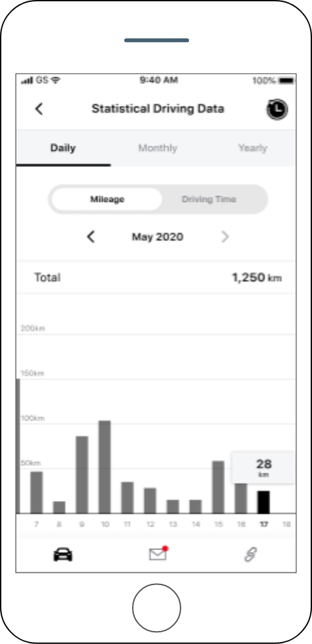Go to next month after May 2020

pyautogui.click(x=225, y=237)
